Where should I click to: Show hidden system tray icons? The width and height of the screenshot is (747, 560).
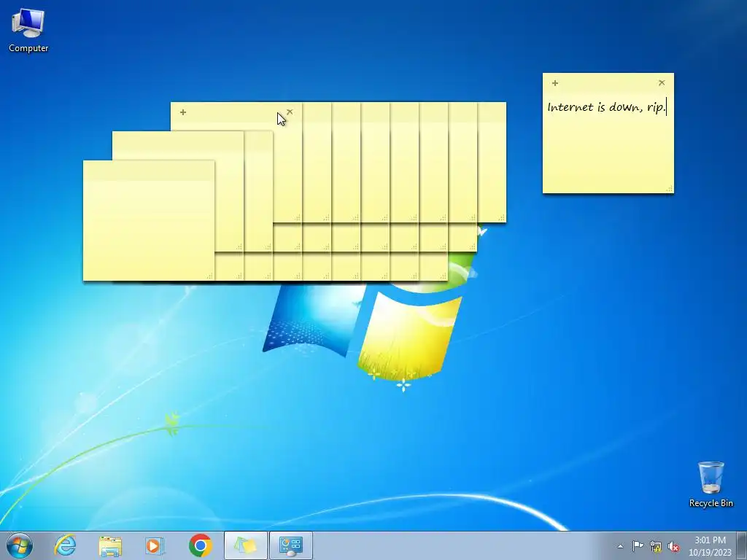[620, 546]
